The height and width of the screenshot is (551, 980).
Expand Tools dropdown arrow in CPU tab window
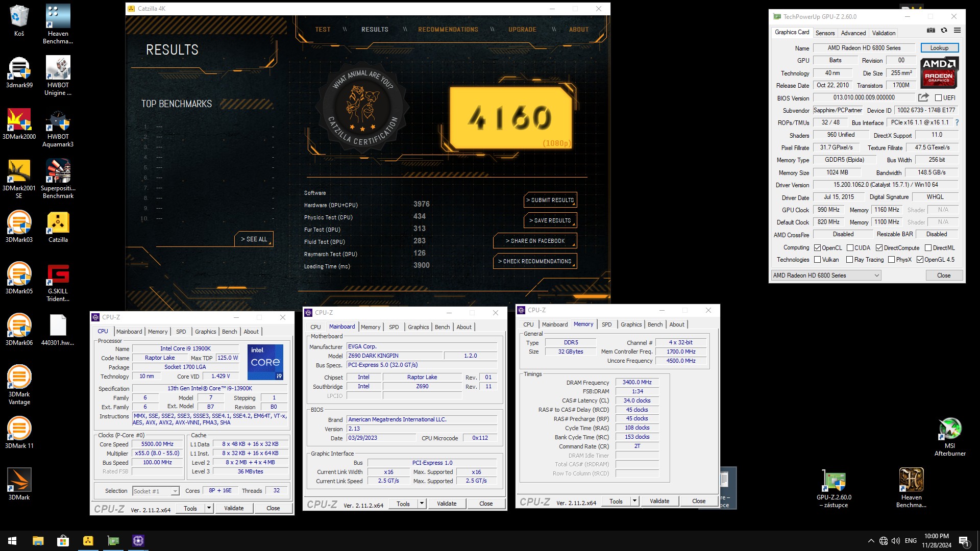pyautogui.click(x=209, y=508)
